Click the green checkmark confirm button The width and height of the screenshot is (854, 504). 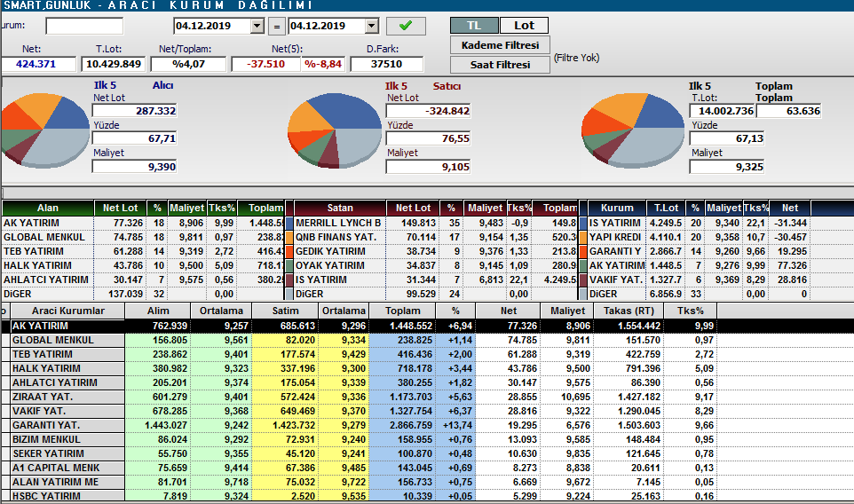pyautogui.click(x=406, y=26)
